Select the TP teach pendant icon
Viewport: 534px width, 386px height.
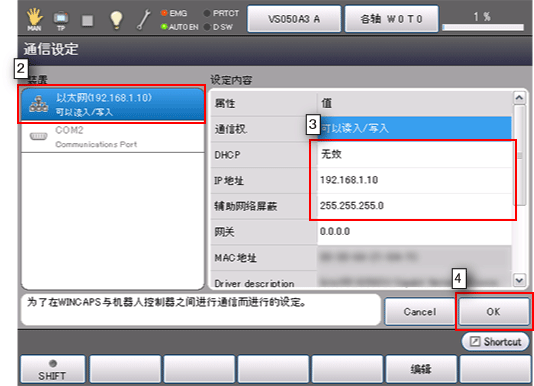click(x=61, y=20)
